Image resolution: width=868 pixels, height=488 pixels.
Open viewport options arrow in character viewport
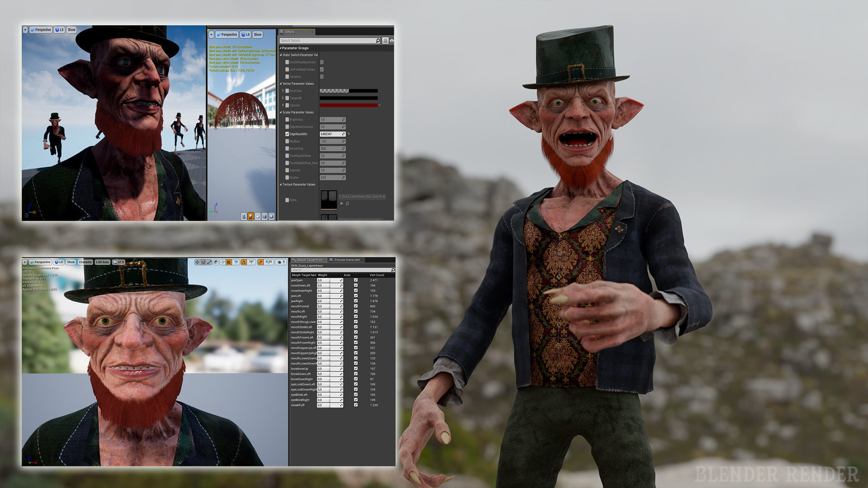coord(25,262)
